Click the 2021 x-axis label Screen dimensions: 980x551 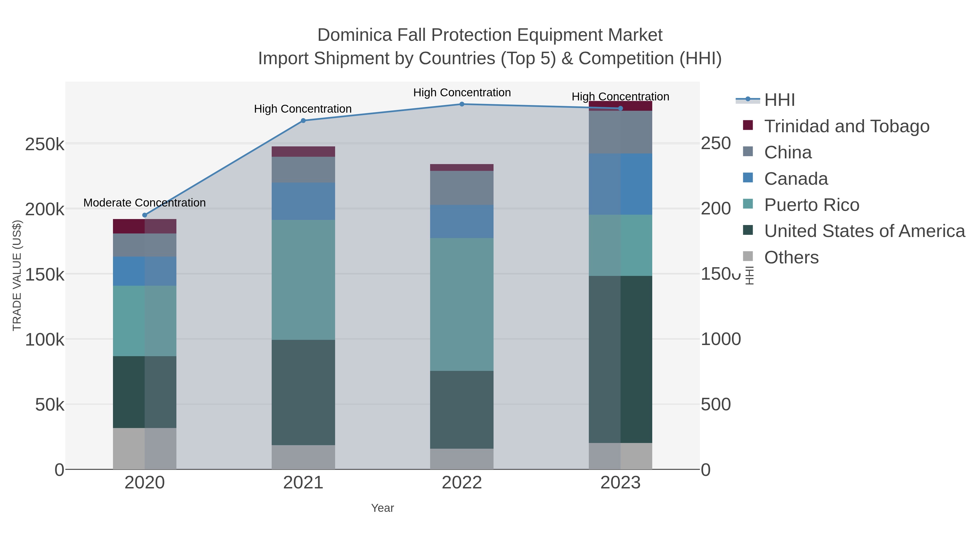pyautogui.click(x=303, y=482)
